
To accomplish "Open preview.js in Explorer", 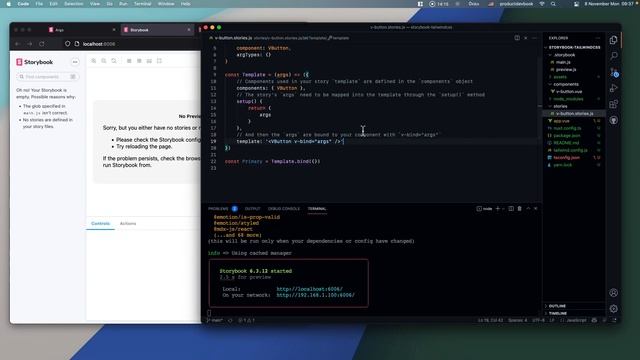I will pos(573,69).
